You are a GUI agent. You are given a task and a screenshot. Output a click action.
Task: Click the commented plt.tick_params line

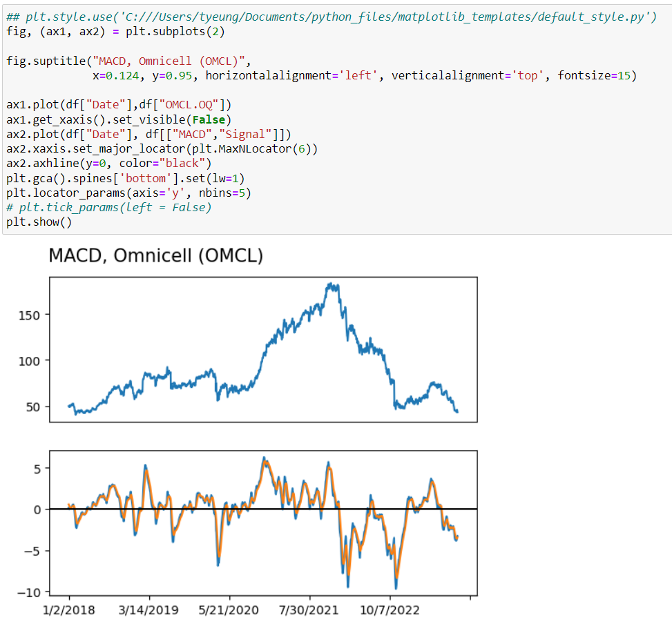108,207
